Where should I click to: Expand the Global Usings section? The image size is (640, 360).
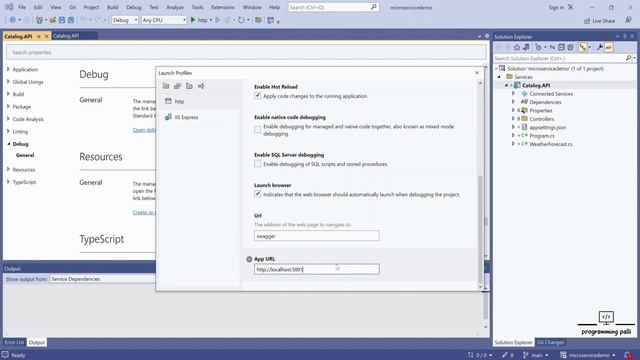[8, 82]
